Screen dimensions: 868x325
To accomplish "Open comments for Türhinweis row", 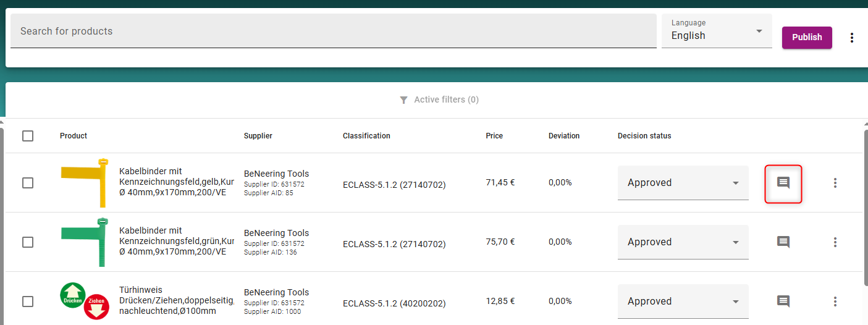I will pyautogui.click(x=783, y=302).
